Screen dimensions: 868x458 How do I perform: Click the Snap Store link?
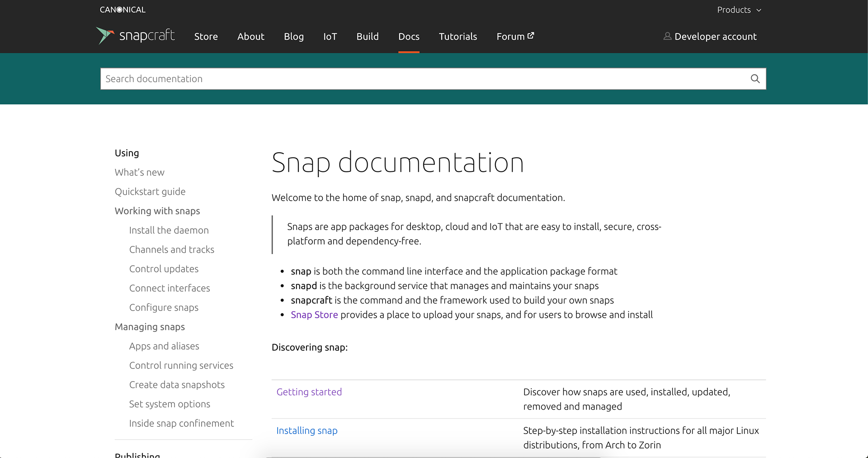click(314, 315)
